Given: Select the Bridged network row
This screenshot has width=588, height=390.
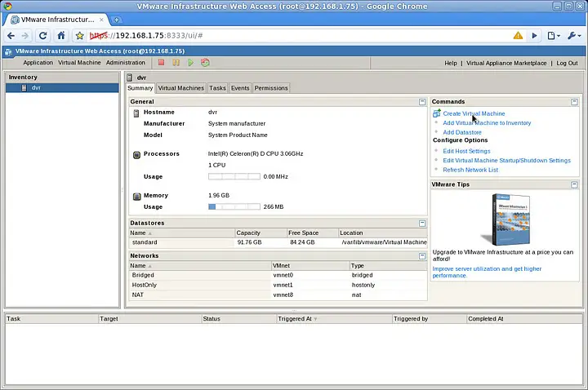Looking at the screenshot, I should [278, 275].
